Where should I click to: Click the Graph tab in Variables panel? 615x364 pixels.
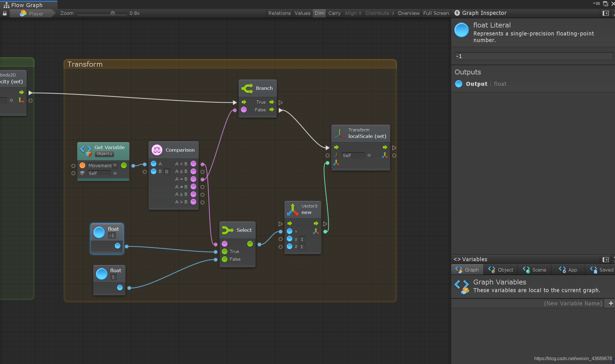point(468,270)
